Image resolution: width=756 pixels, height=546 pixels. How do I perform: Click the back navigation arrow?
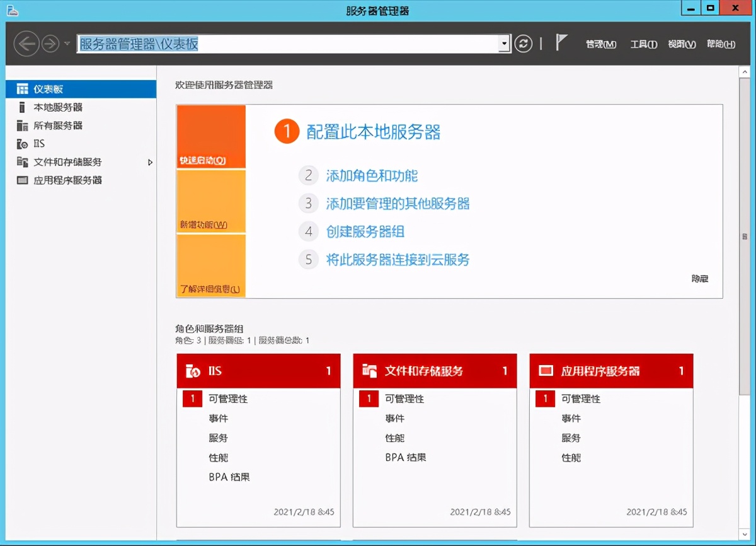[26, 43]
